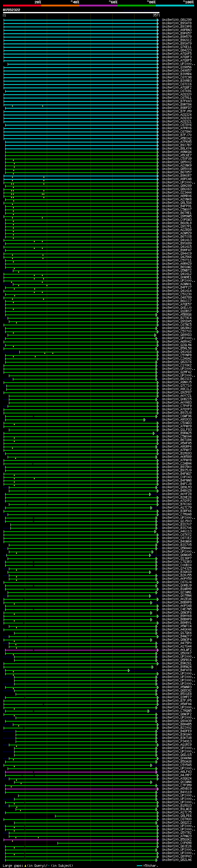Select the UniRef100_Q2MF42 label
The width and height of the screenshot is (197, 868).
[177, 372]
